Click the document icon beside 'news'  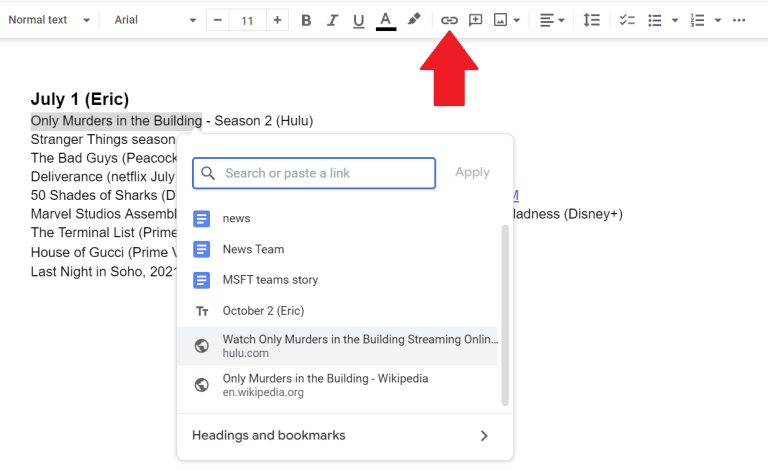[x=201, y=218]
